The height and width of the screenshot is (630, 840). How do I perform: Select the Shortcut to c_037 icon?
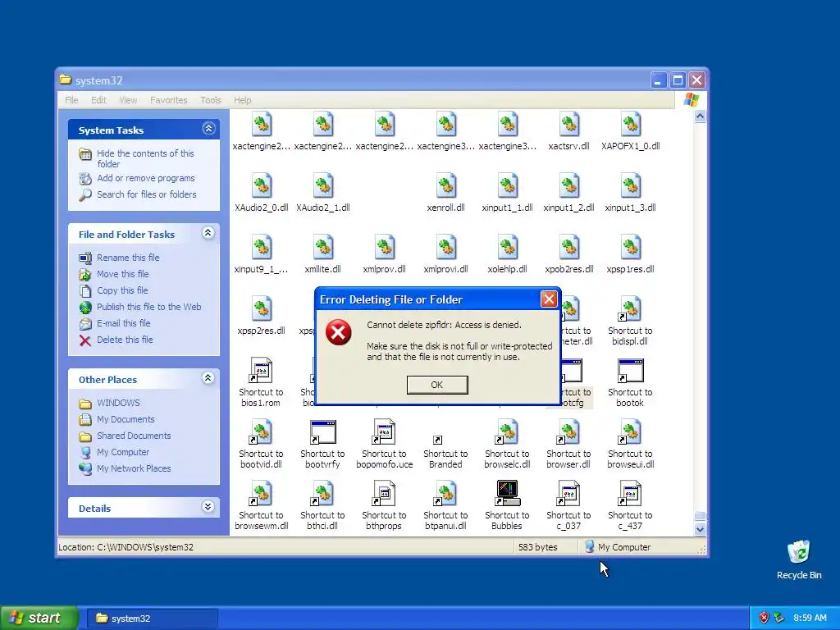569,493
